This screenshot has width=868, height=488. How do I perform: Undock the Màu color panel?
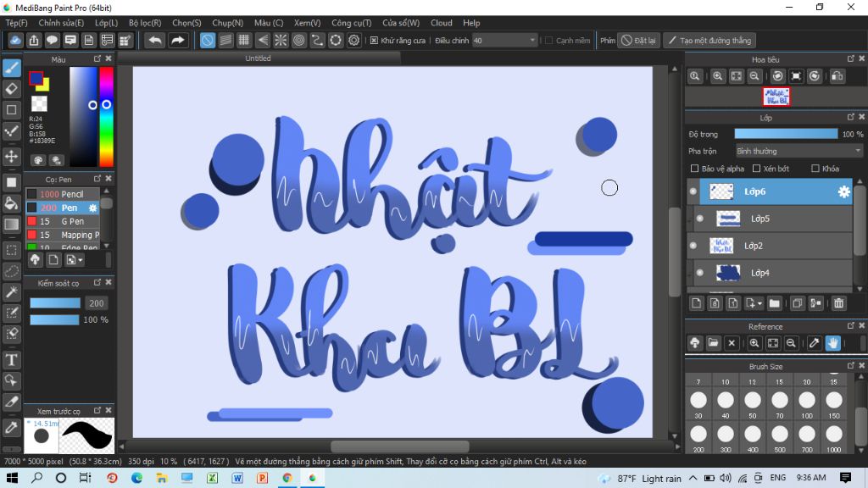click(97, 58)
